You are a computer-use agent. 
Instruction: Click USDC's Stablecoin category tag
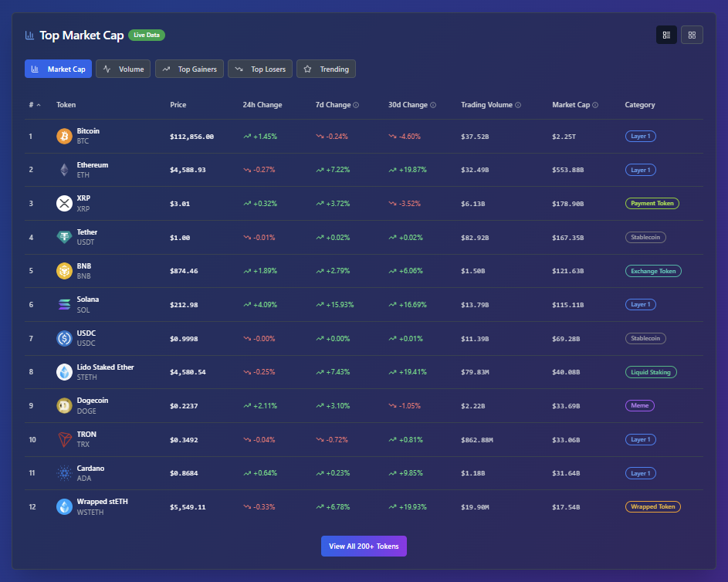pyautogui.click(x=645, y=338)
